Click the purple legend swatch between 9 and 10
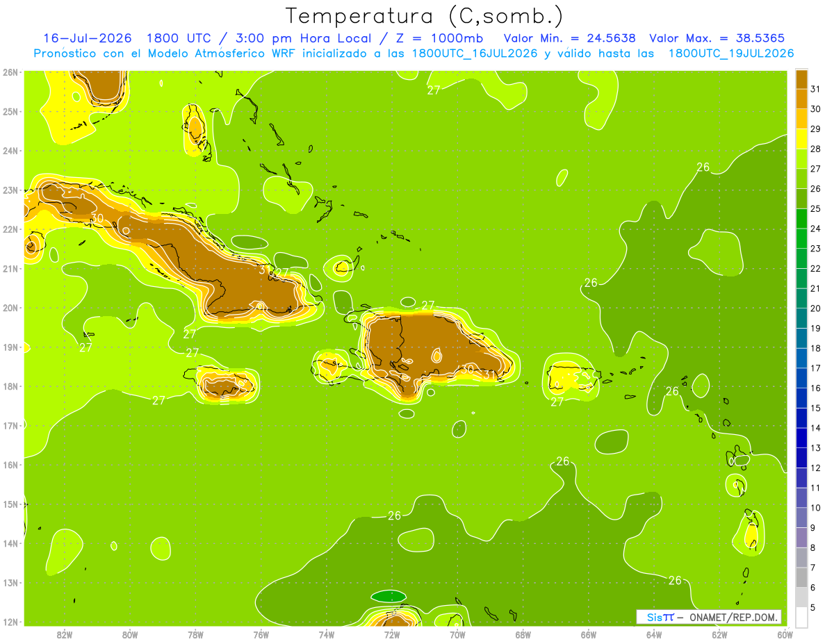Image resolution: width=834 pixels, height=644 pixels. pos(801,518)
